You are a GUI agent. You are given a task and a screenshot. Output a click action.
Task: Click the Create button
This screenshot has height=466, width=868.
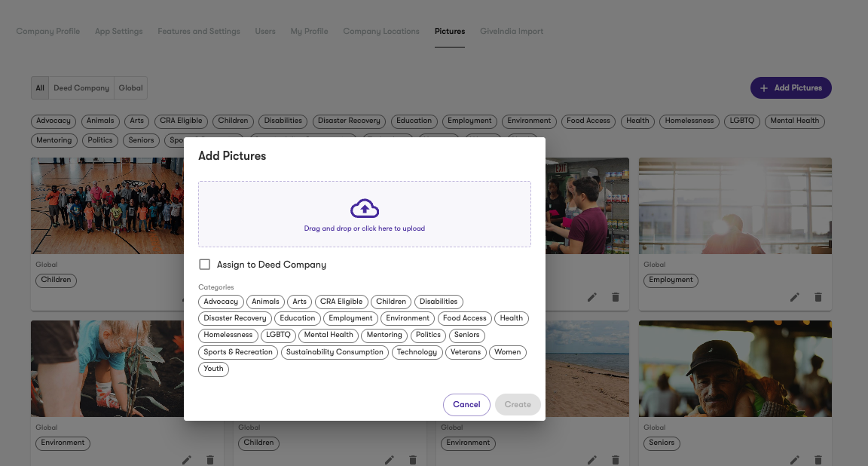coord(518,404)
